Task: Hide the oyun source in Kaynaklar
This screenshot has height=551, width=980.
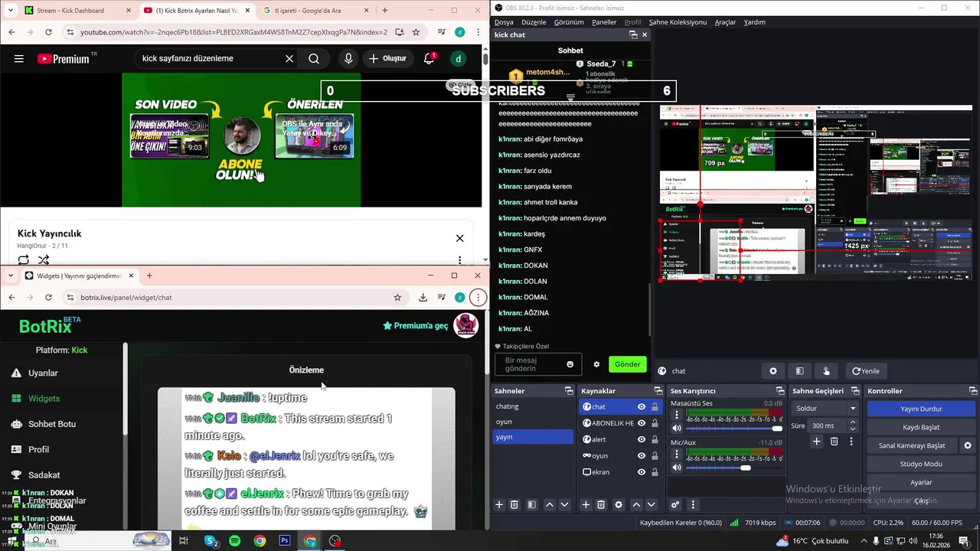Action: click(642, 455)
